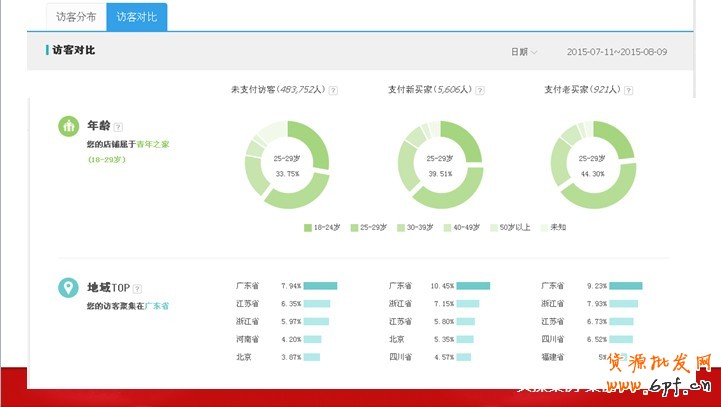The height and width of the screenshot is (407, 721).
Task: Select the 访客对比 tab
Action: (136, 16)
